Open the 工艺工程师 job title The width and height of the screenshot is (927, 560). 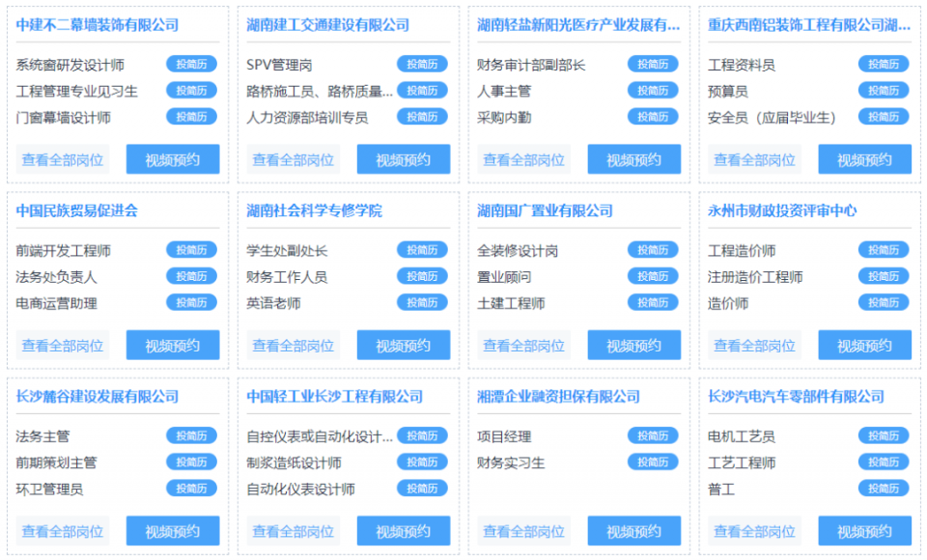click(742, 462)
